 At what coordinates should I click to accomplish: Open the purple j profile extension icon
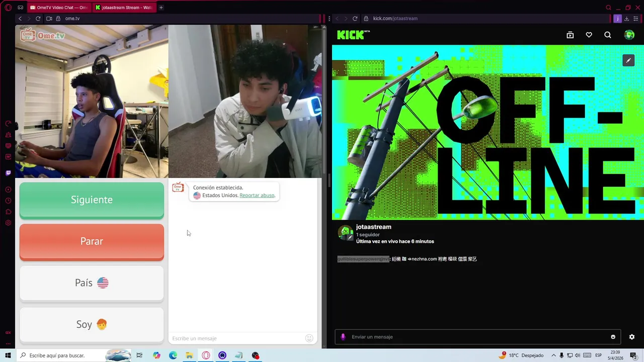point(617,19)
